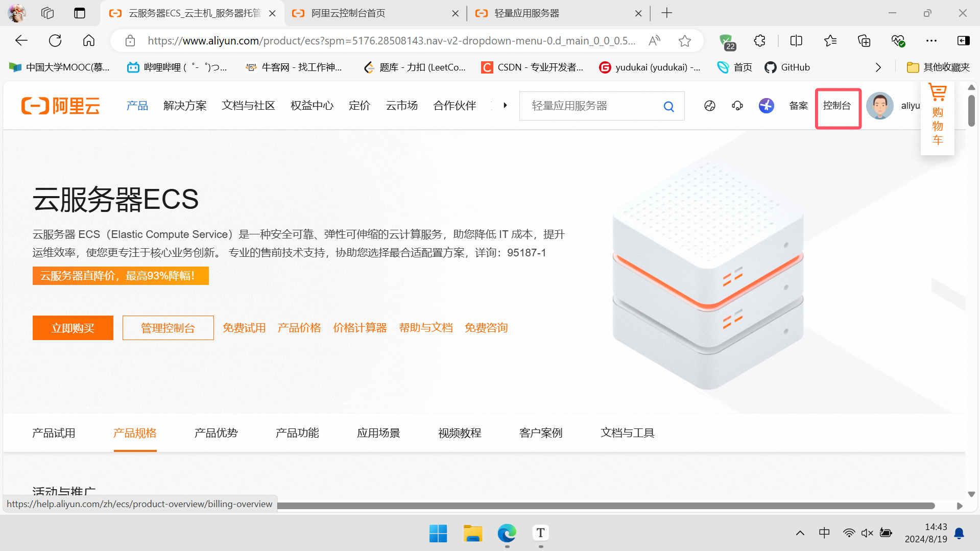Select the 文档与工具 section tab

[x=628, y=433]
